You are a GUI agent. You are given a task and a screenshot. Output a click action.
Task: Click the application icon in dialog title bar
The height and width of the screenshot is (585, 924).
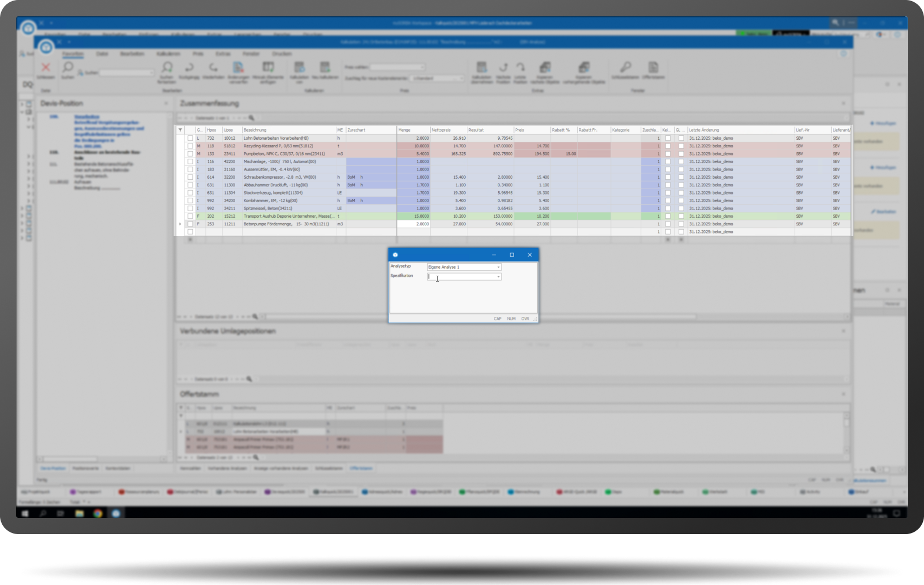395,255
